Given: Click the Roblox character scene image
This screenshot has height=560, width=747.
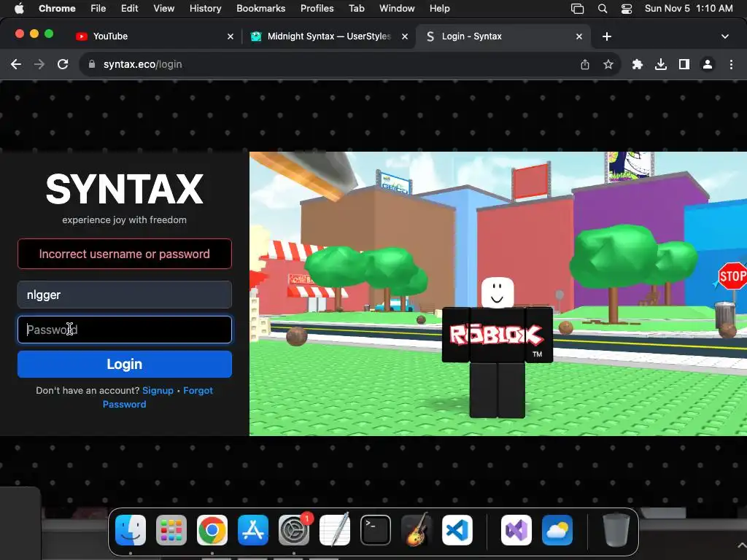Looking at the screenshot, I should coord(498,293).
